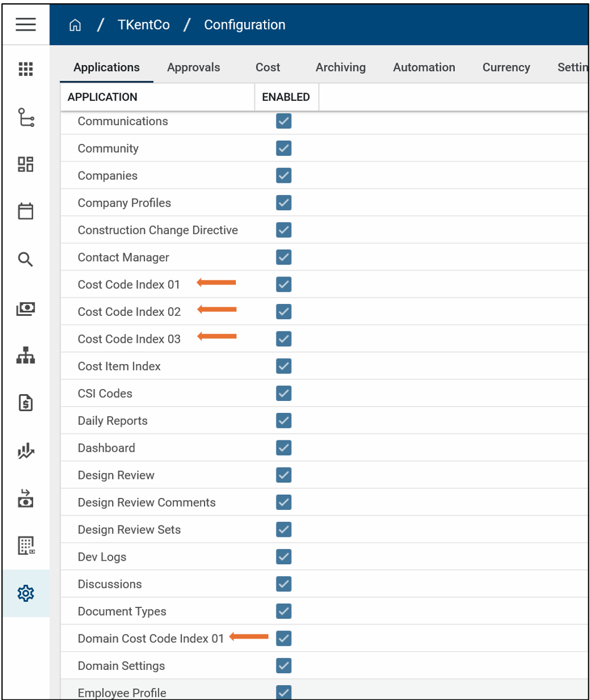Open the apps grid icon in sidebar
This screenshot has width=590, height=700.
[26, 69]
